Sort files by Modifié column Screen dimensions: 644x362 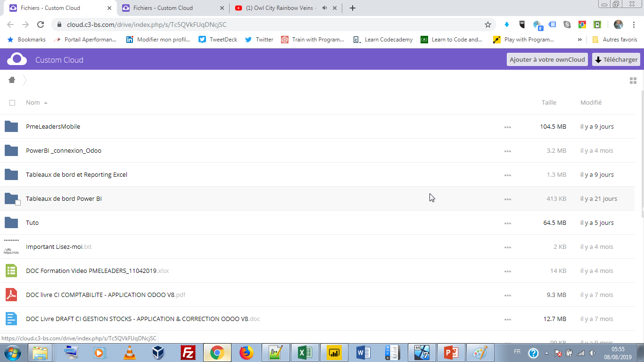[591, 102]
